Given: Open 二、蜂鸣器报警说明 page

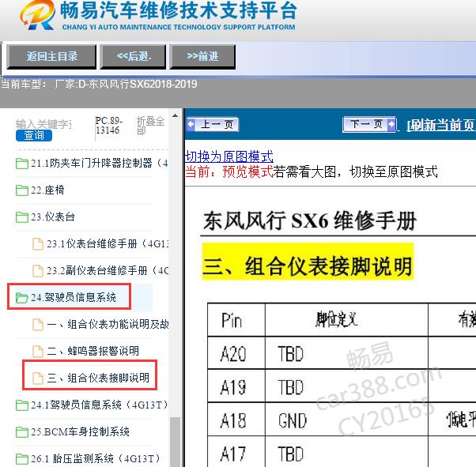Looking at the screenshot, I should (x=93, y=351).
